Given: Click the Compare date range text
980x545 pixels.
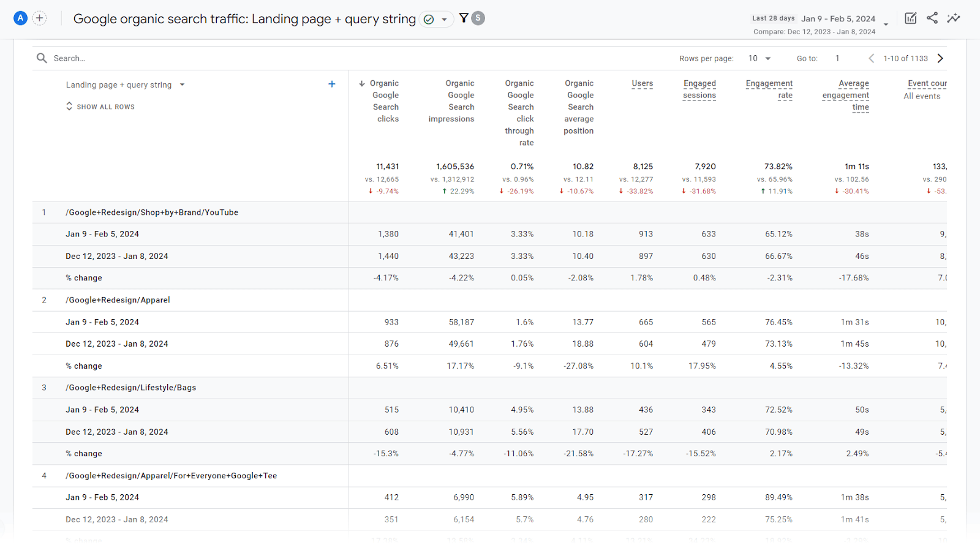Looking at the screenshot, I should [814, 32].
